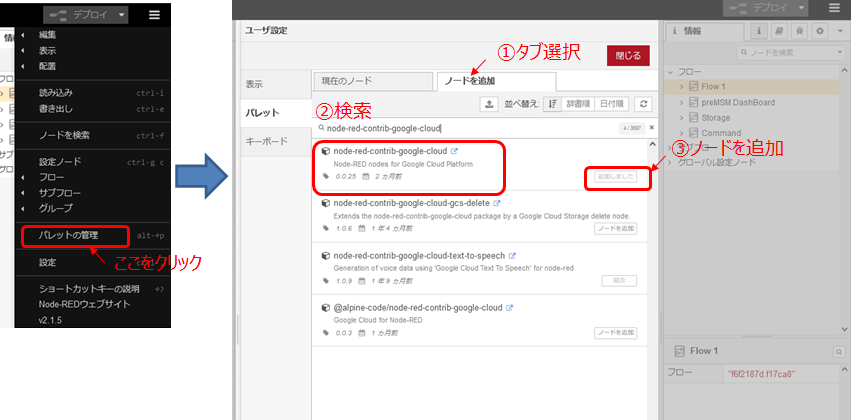Viewport: 851px width, 420px height.
Task: Expand the preMSM DashBoard tree item
Action: pyautogui.click(x=681, y=102)
